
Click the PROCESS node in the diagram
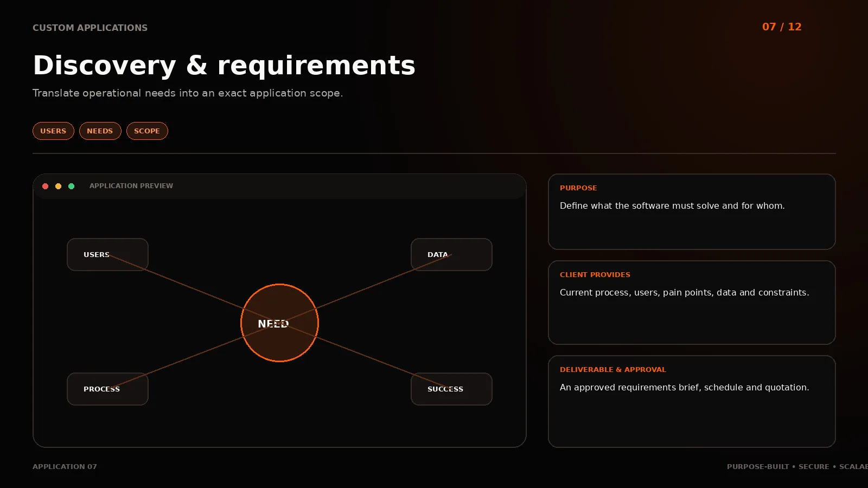tap(107, 389)
